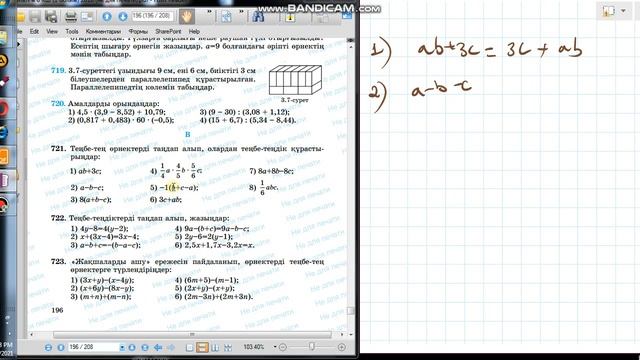Click exercise number 720 in document
640x360 pixels.
click(x=58, y=104)
